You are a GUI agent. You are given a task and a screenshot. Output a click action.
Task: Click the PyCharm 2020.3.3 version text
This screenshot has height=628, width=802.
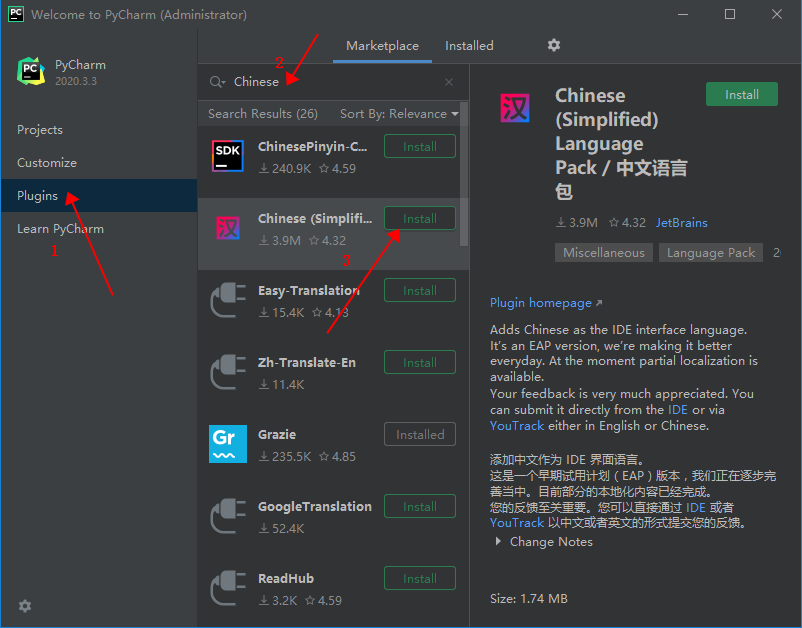click(x=76, y=81)
